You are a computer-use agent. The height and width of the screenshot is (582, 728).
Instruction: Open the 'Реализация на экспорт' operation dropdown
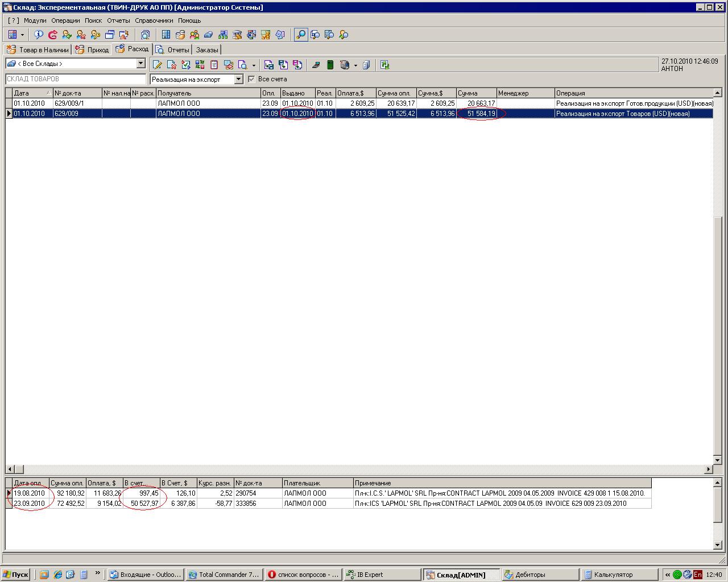click(x=238, y=80)
